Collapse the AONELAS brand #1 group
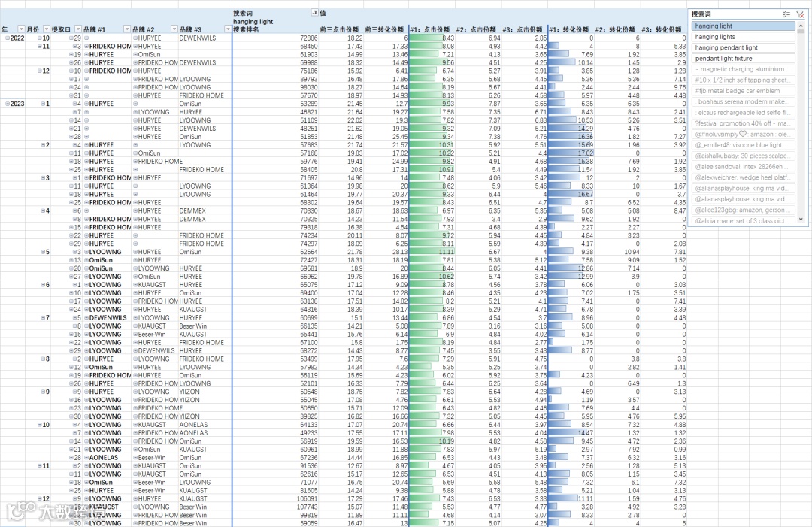 click(86, 457)
